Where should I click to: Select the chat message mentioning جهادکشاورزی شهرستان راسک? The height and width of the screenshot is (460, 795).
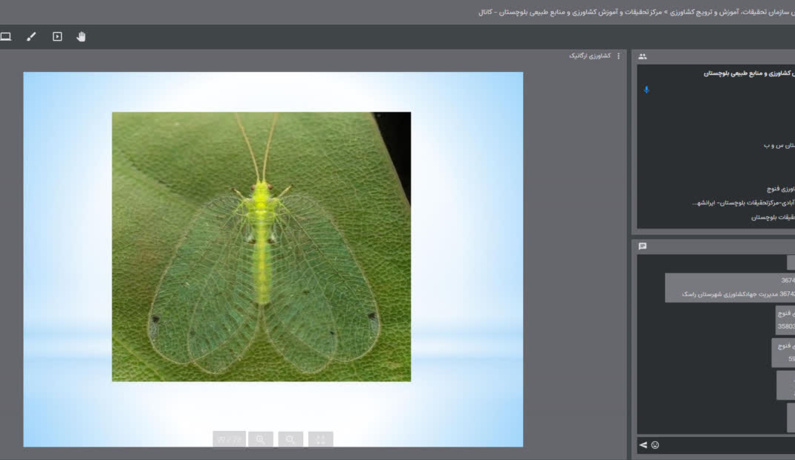click(x=730, y=288)
